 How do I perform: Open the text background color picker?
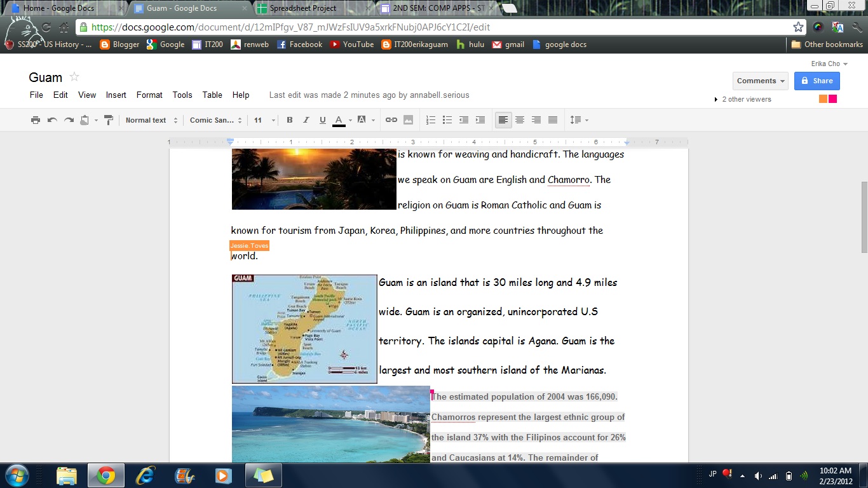[362, 120]
